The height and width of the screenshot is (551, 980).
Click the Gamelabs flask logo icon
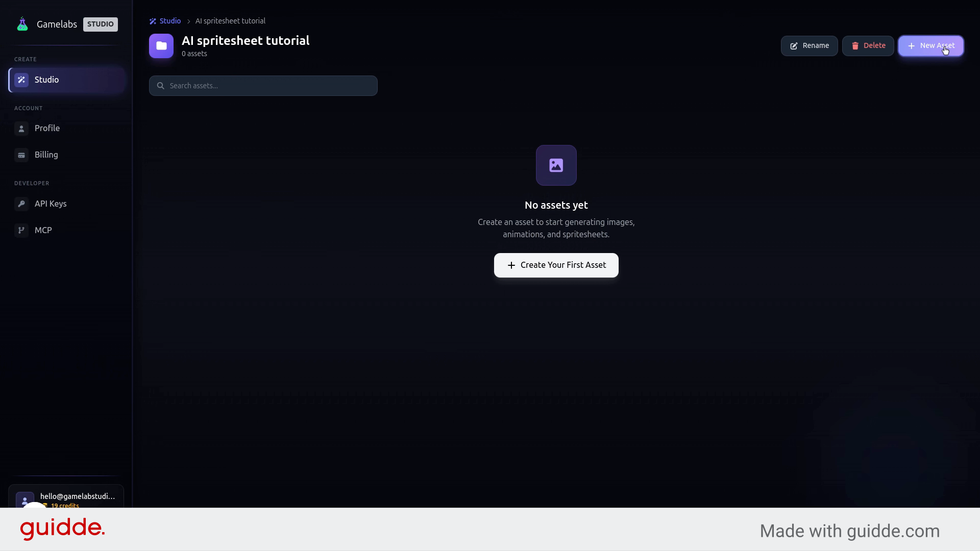(x=22, y=24)
